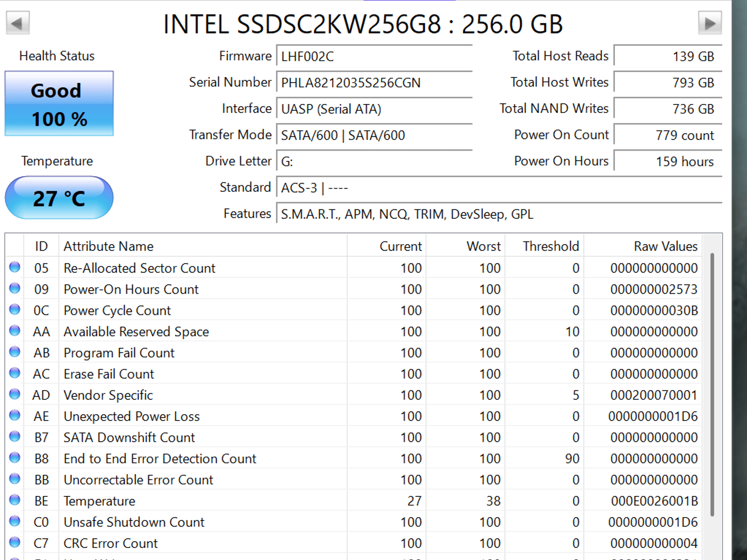Click status dot for Temperature attribute row
Screen dimensions: 747x560
pyautogui.click(x=15, y=500)
